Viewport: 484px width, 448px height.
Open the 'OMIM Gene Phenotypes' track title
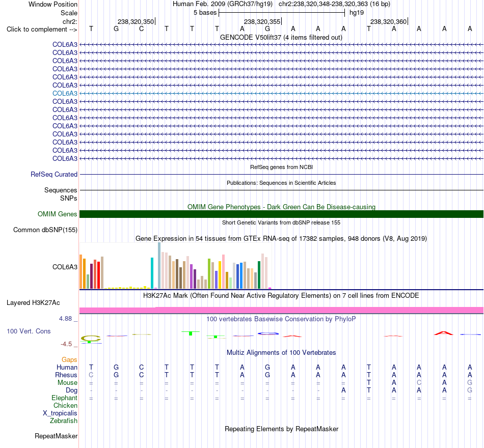coord(281,207)
